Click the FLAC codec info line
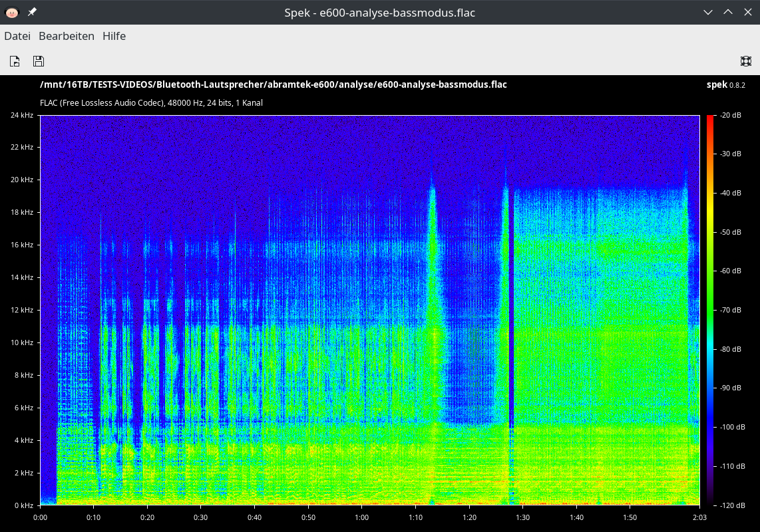Screen dimensions: 760x532 pos(151,102)
